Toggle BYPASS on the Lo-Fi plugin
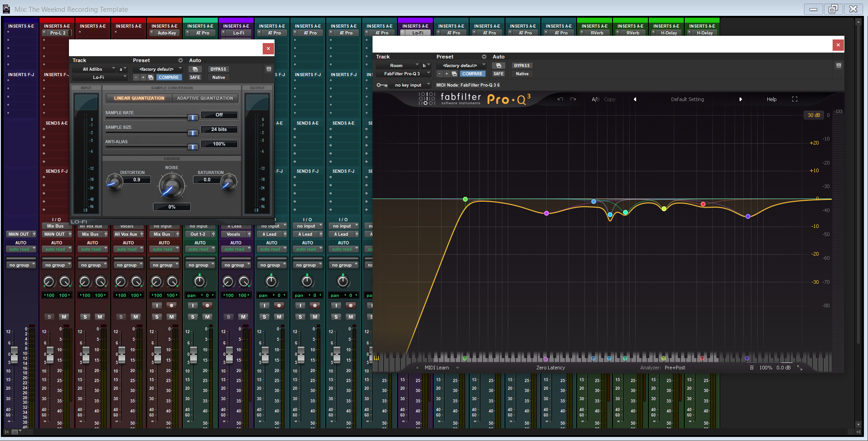The height and width of the screenshot is (441, 868). (218, 69)
